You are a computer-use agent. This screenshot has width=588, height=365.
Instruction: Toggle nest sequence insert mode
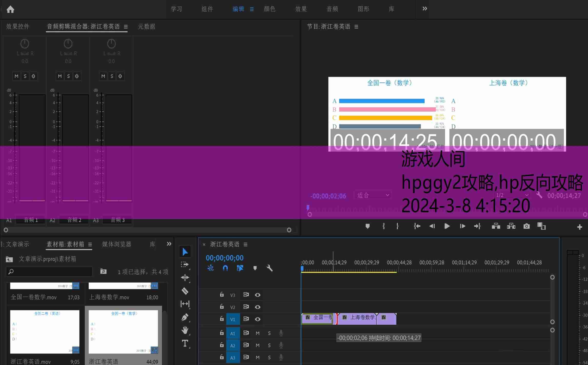(x=211, y=268)
